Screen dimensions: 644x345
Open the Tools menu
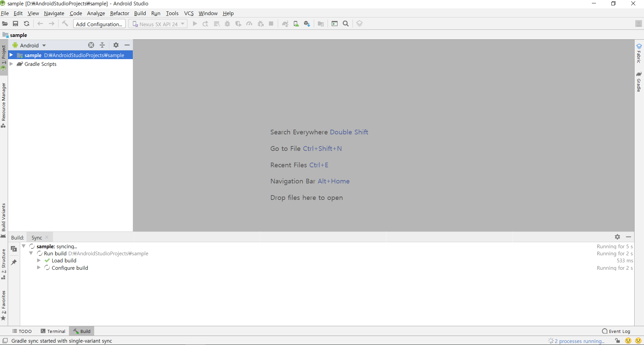[x=172, y=13]
